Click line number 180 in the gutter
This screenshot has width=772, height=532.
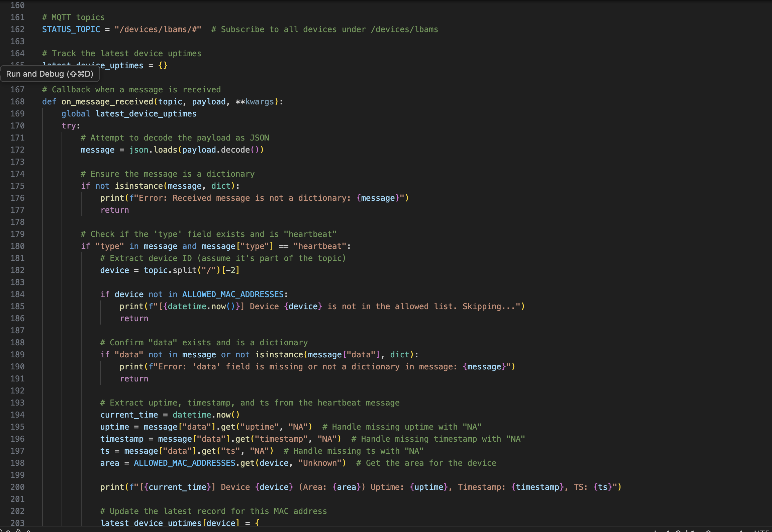17,246
